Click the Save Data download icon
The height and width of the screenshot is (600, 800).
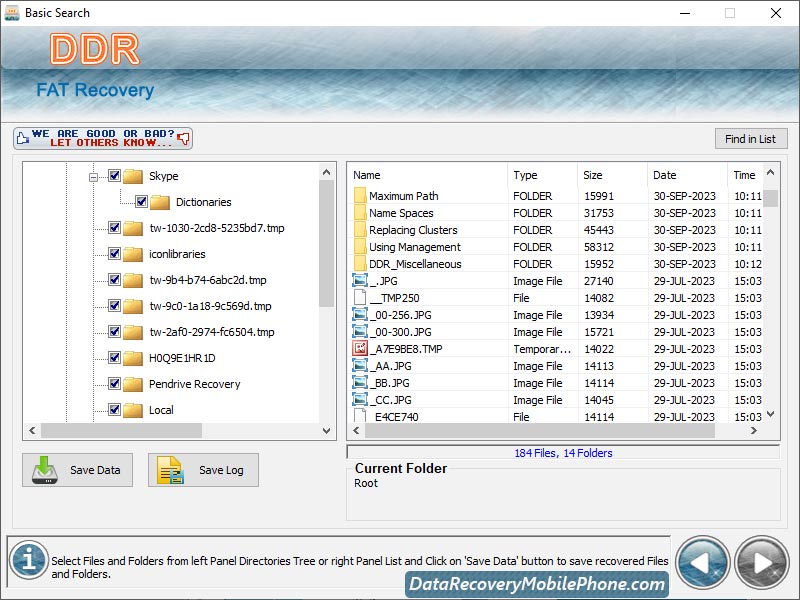tap(45, 470)
